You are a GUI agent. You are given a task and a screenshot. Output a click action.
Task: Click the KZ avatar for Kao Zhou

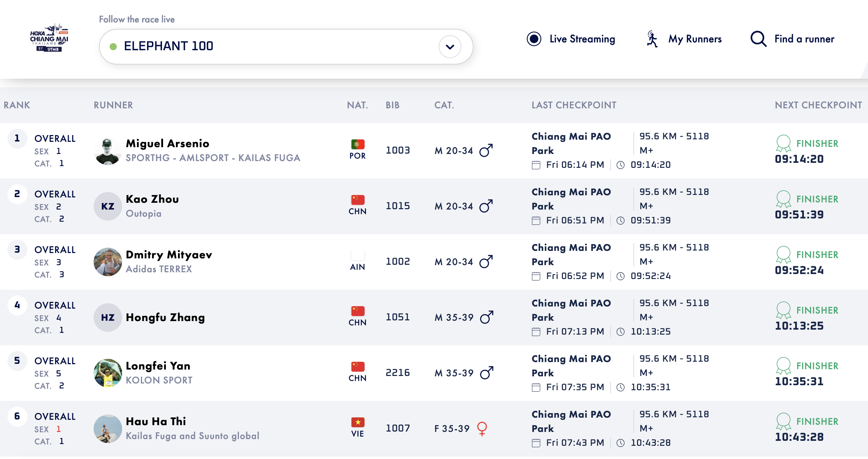click(108, 206)
